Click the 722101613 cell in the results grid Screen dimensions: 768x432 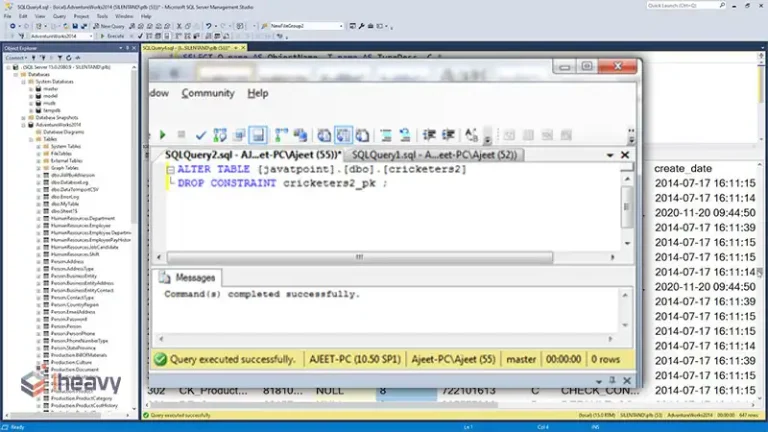click(469, 391)
